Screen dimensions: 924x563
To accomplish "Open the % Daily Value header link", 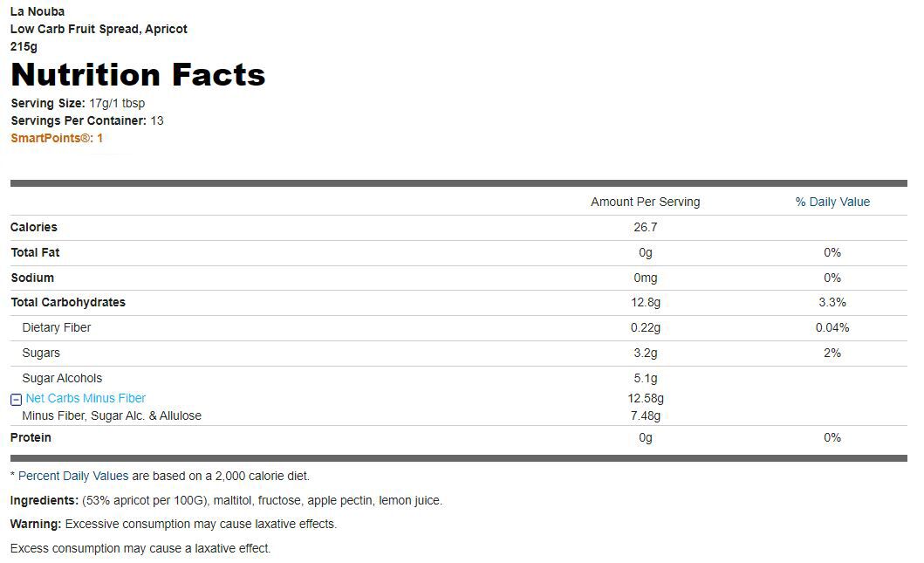I will 832,202.
